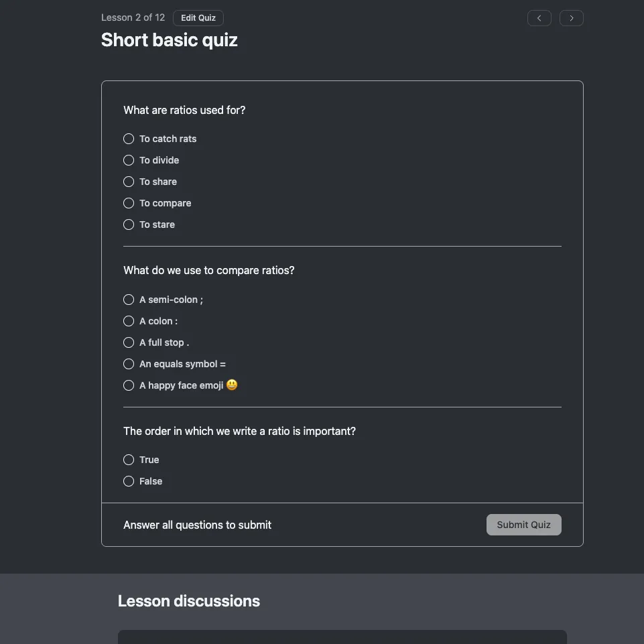The image size is (644, 644).
Task: Choose the 'A full stop .' option
Action: [x=129, y=342]
